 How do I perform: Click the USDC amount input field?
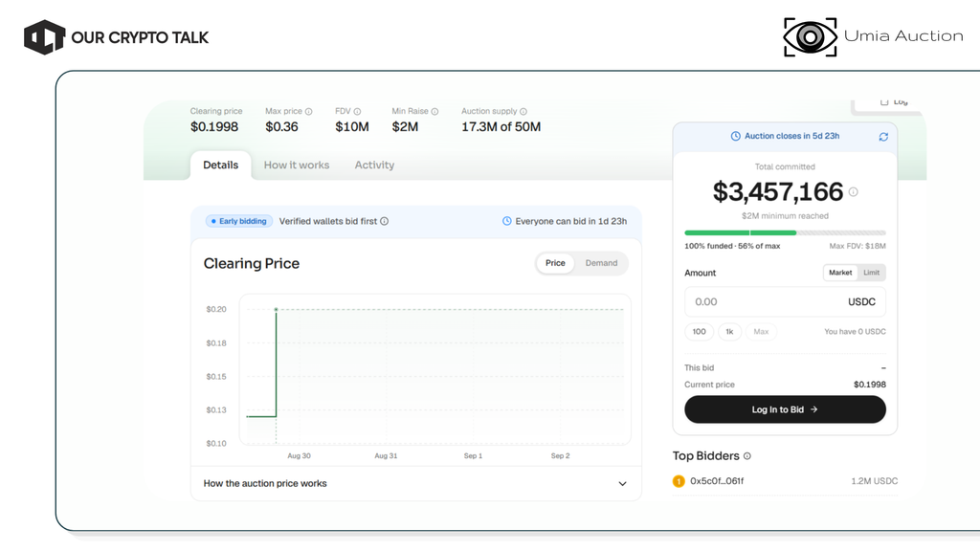(785, 301)
